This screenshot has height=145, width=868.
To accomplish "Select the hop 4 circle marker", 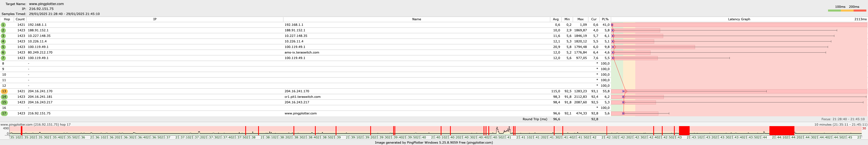I will [x=3, y=41].
